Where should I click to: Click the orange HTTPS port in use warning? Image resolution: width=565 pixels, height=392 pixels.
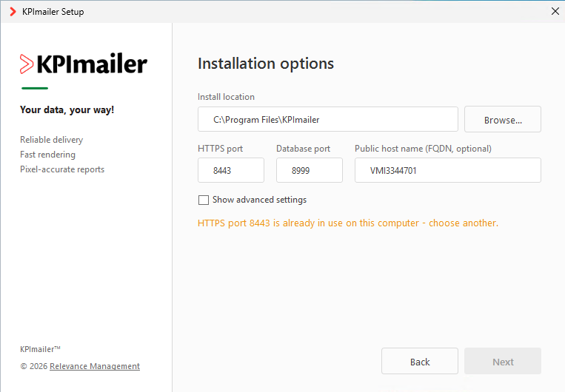point(348,223)
